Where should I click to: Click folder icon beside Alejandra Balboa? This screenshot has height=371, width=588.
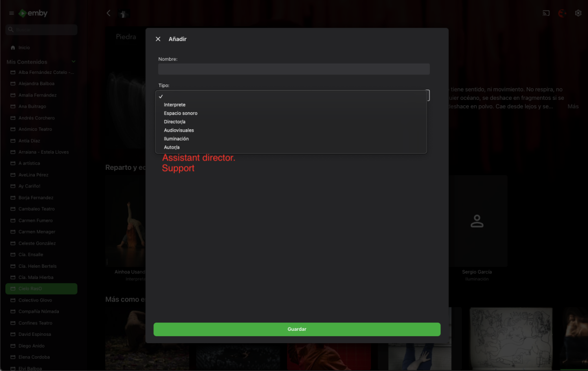pos(13,84)
